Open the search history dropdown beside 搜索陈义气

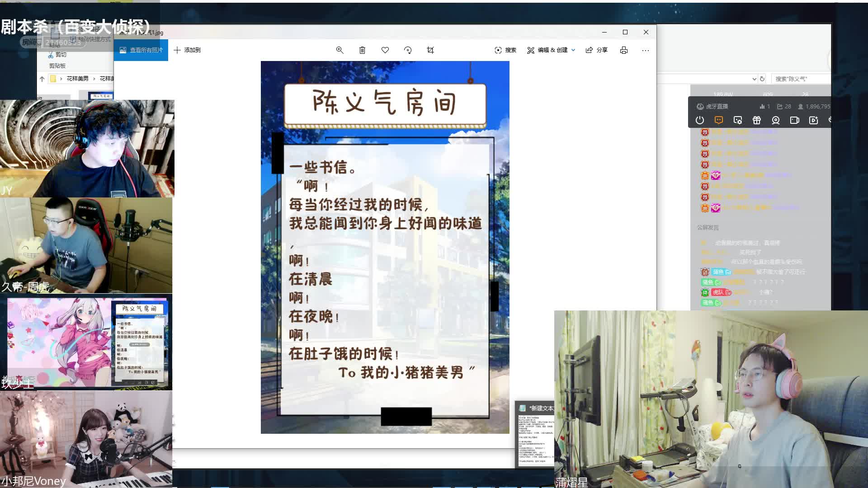point(755,79)
